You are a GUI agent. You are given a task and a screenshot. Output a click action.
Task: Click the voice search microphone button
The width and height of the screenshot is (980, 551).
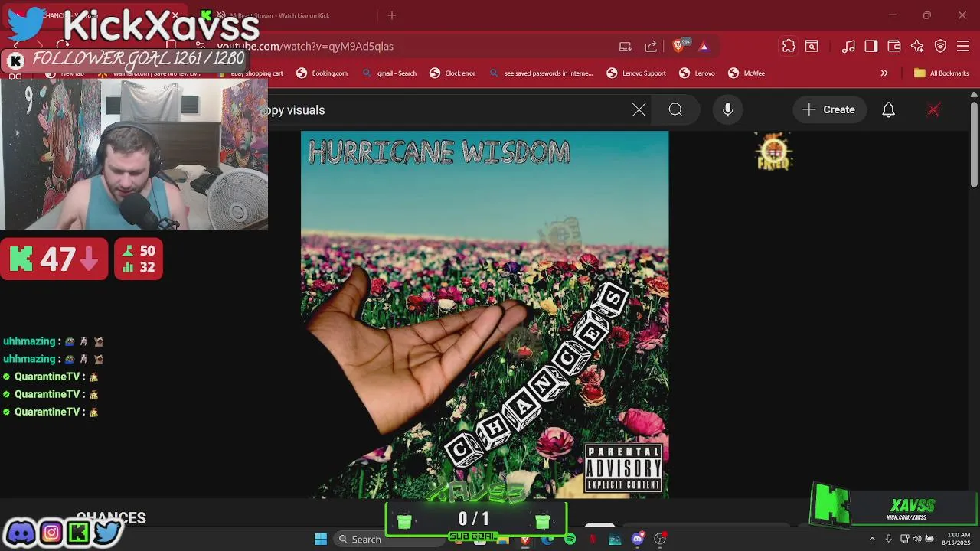pyautogui.click(x=727, y=110)
